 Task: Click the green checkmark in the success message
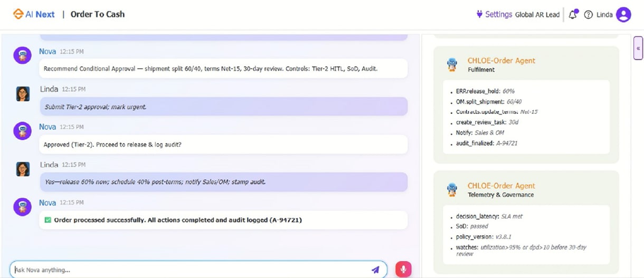(x=48, y=220)
